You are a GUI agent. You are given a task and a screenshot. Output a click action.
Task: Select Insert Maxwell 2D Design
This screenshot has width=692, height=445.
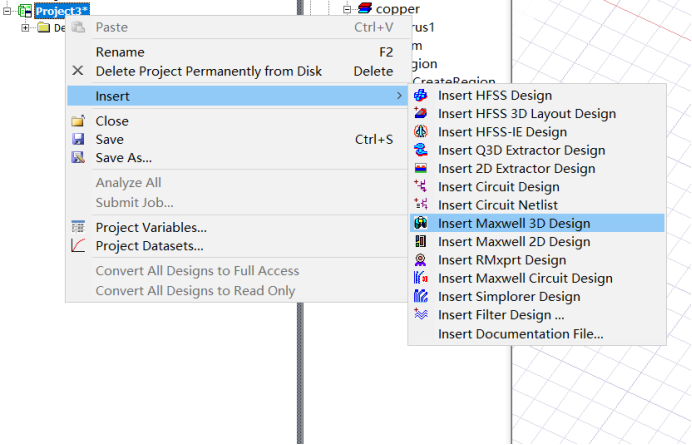[x=537, y=241]
